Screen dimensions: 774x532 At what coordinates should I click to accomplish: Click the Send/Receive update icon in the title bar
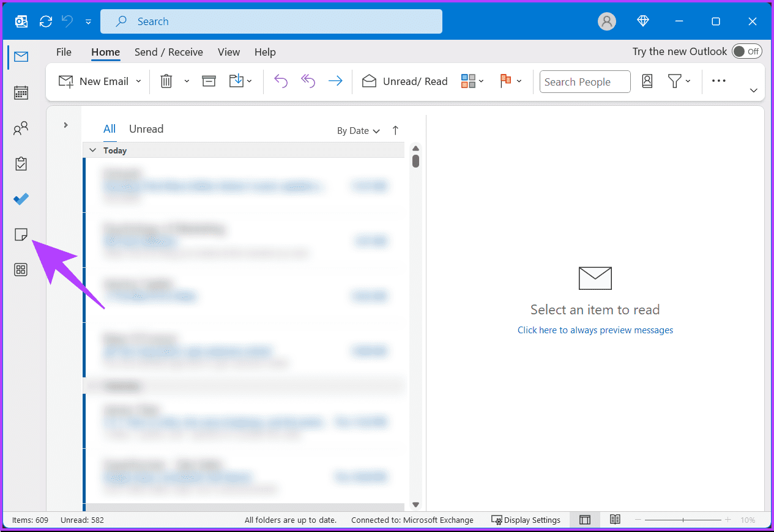(x=45, y=21)
